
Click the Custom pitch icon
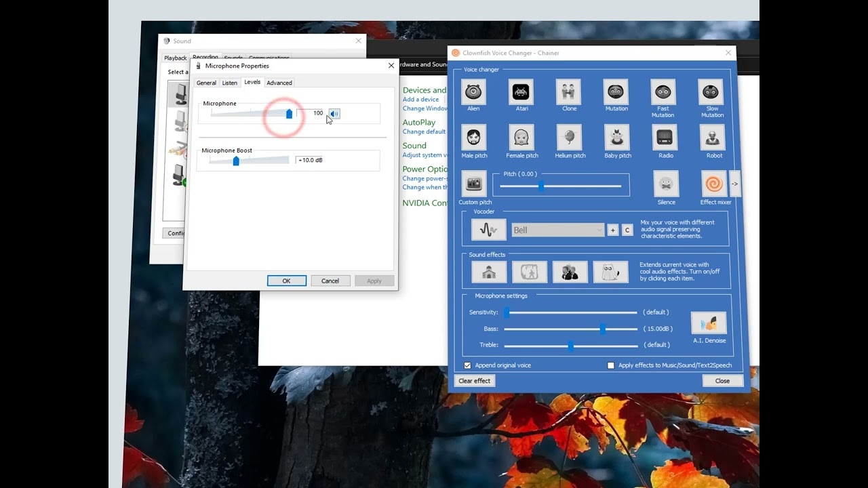click(473, 184)
